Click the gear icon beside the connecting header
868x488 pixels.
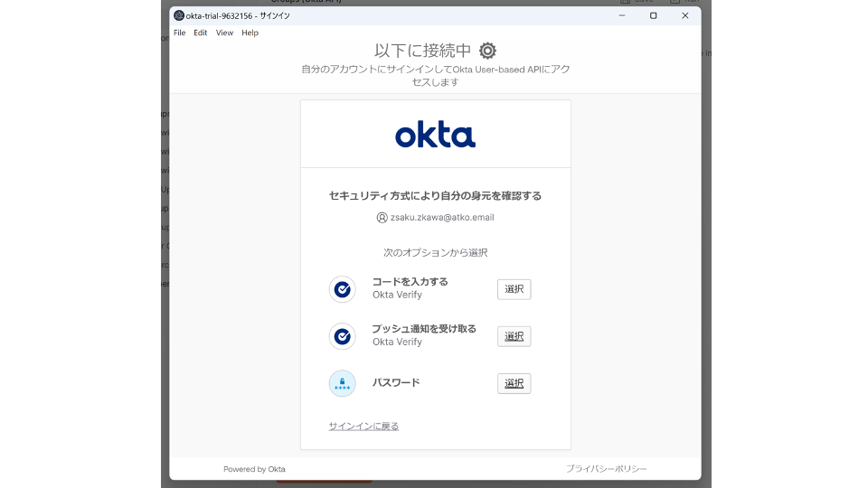coord(487,51)
